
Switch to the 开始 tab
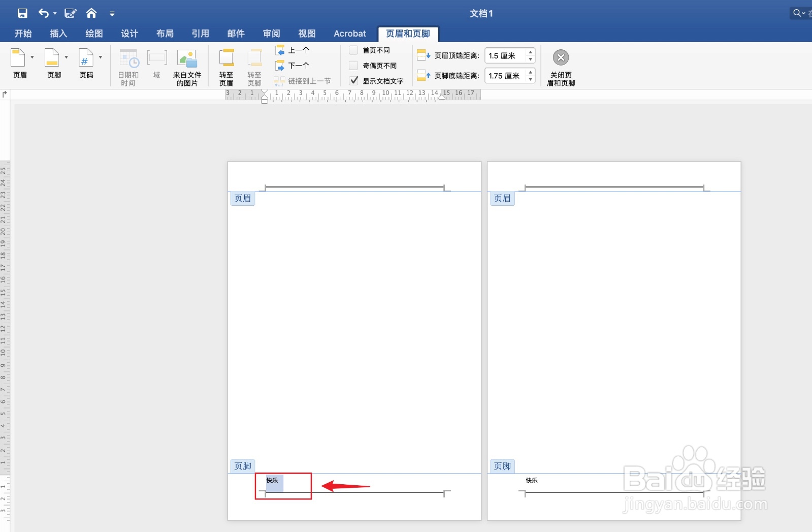pos(23,34)
